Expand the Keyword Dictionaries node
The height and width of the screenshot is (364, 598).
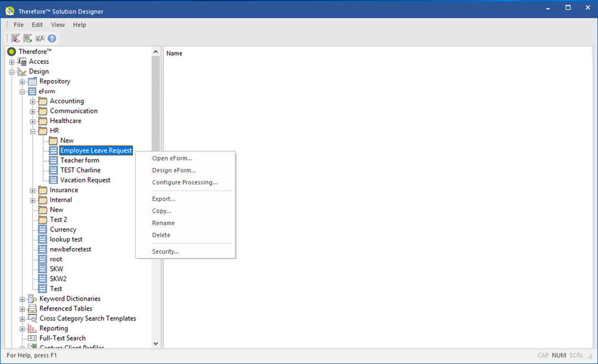pos(21,298)
